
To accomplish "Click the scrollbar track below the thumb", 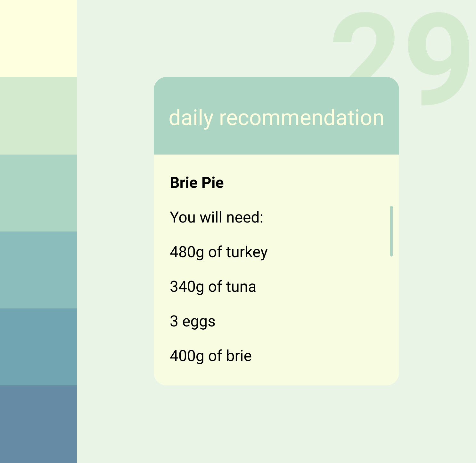I will (x=391, y=317).
